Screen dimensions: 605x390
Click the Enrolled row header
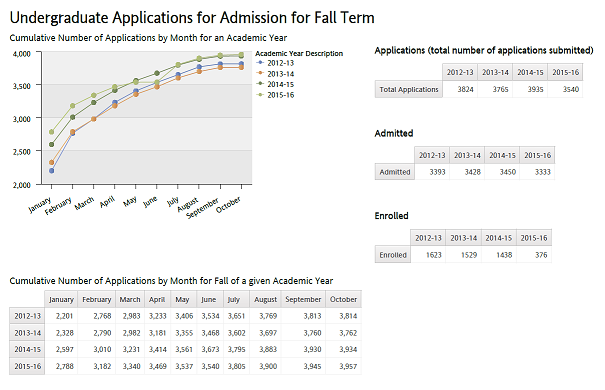point(393,255)
